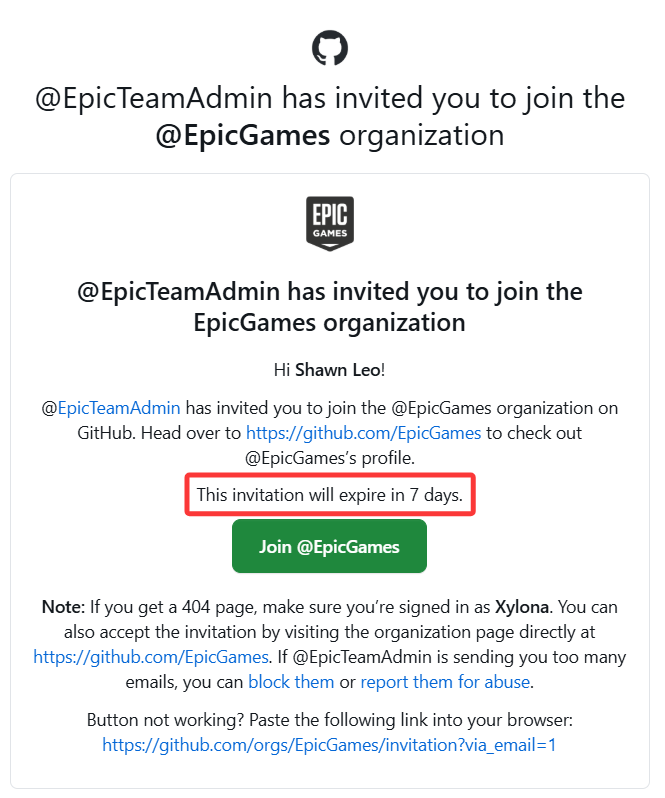Click the '@EpicGames's profile.' text line

330,458
